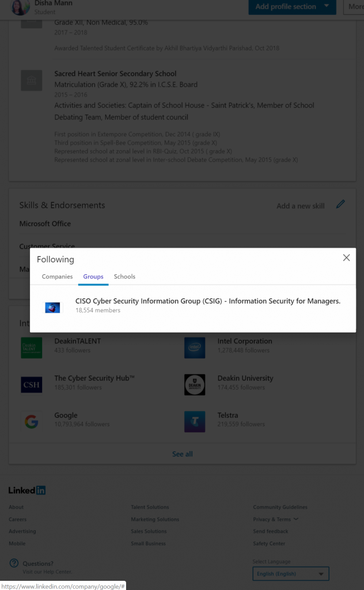This screenshot has width=364, height=590.
Task: Click 10,793,964 followers under Google
Action: [x=82, y=424]
